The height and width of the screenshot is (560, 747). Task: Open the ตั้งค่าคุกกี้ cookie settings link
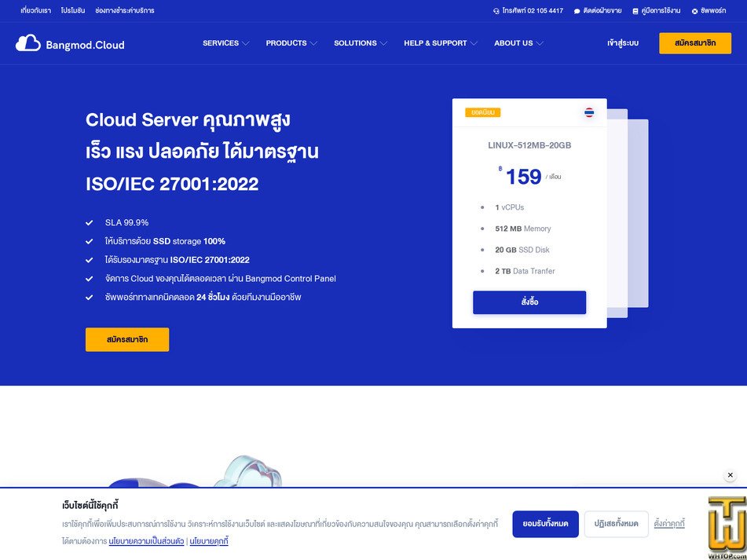tap(669, 524)
